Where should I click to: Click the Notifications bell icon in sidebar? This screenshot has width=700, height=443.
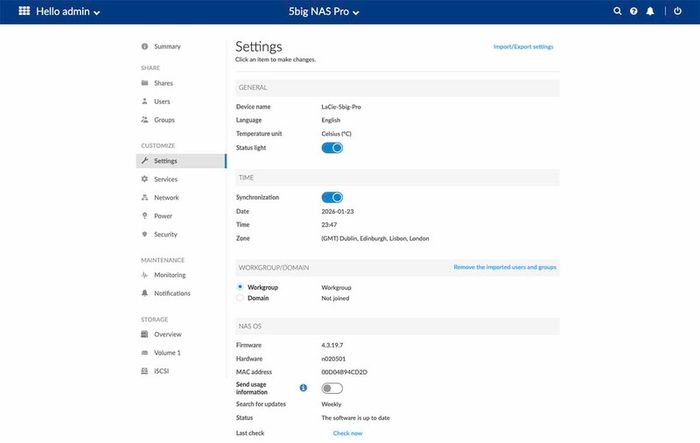[x=145, y=293]
